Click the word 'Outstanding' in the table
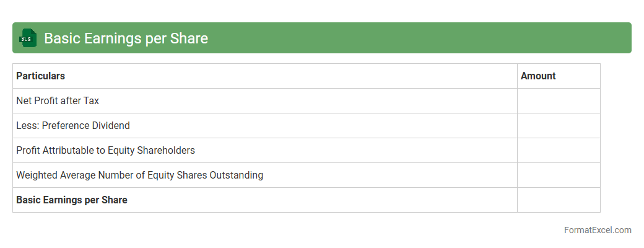This screenshot has height=248, width=644. 237,175
